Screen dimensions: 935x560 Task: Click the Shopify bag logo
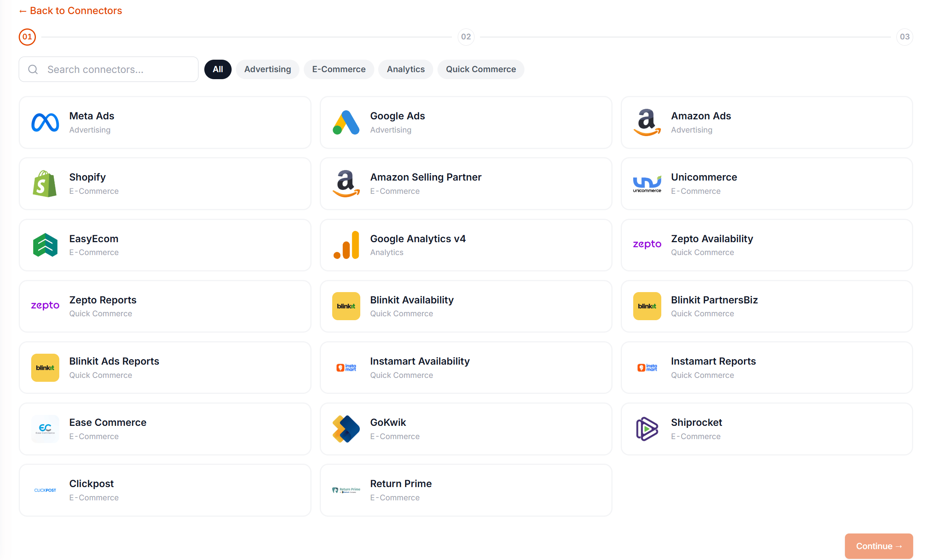45,184
